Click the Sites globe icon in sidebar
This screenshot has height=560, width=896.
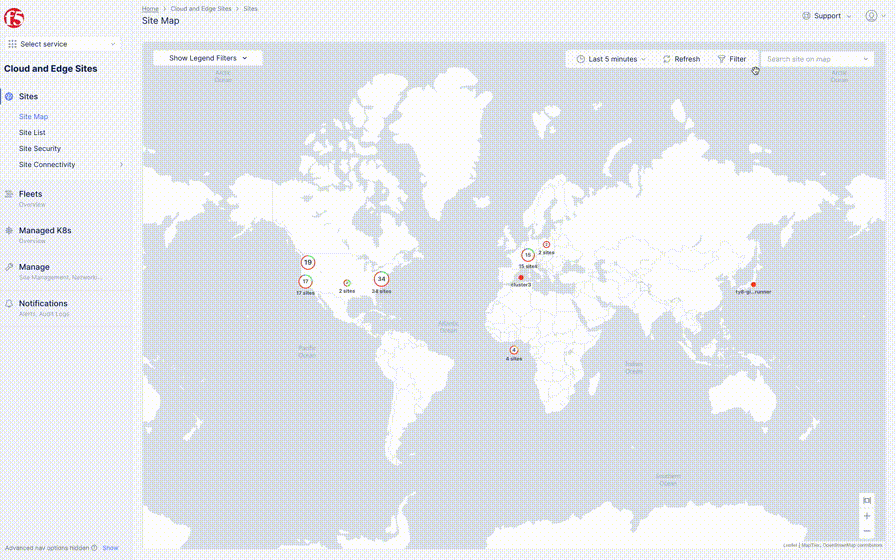9,97
